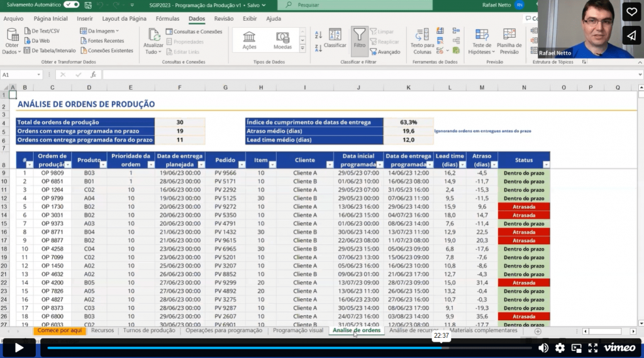Open the Classificar sort dialog

pyautogui.click(x=335, y=38)
